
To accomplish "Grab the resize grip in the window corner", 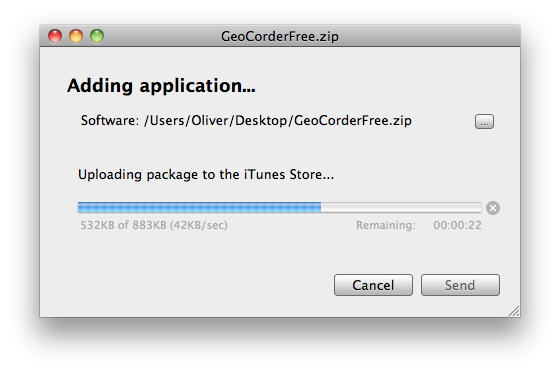I will 514,311.
